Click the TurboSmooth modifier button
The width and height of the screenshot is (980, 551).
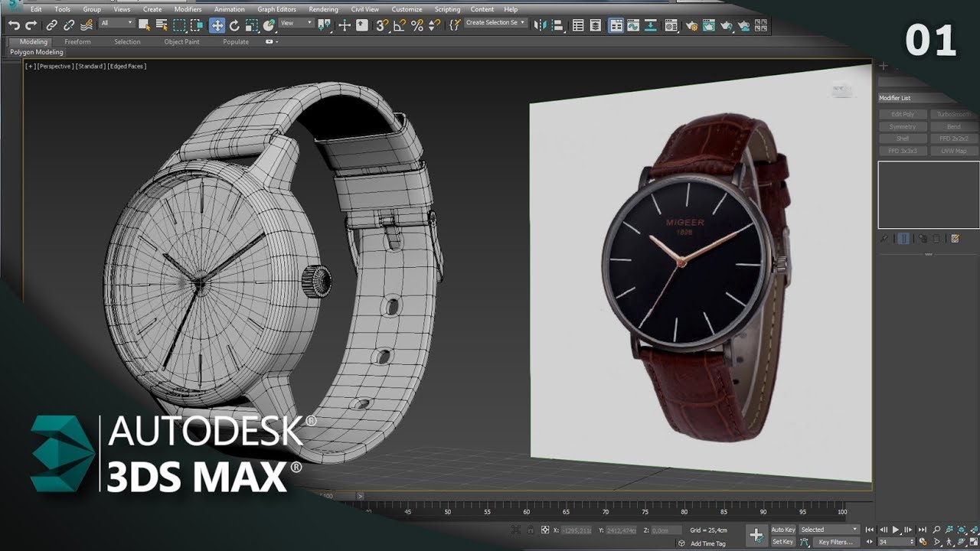pyautogui.click(x=953, y=114)
